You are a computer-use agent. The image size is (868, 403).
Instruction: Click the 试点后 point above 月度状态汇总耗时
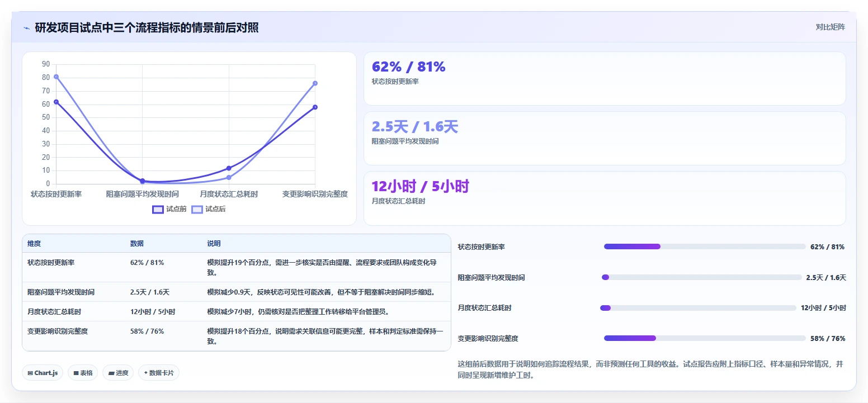click(x=229, y=177)
